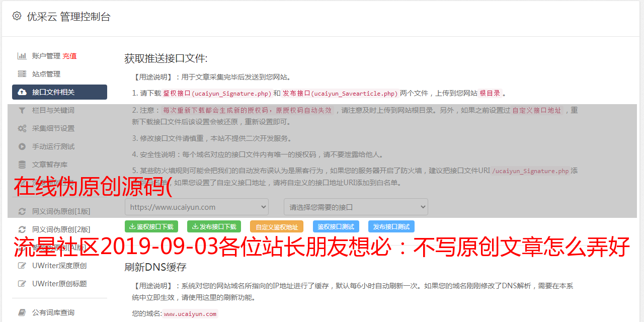Click the 优采云 管理控制台 page title
The width and height of the screenshot is (644, 322).
pyautogui.click(x=68, y=17)
